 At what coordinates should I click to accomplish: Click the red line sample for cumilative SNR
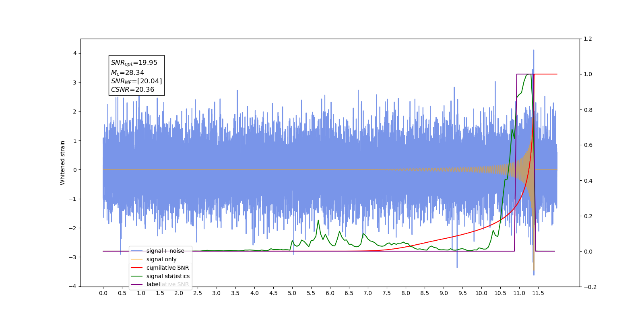coord(137,268)
